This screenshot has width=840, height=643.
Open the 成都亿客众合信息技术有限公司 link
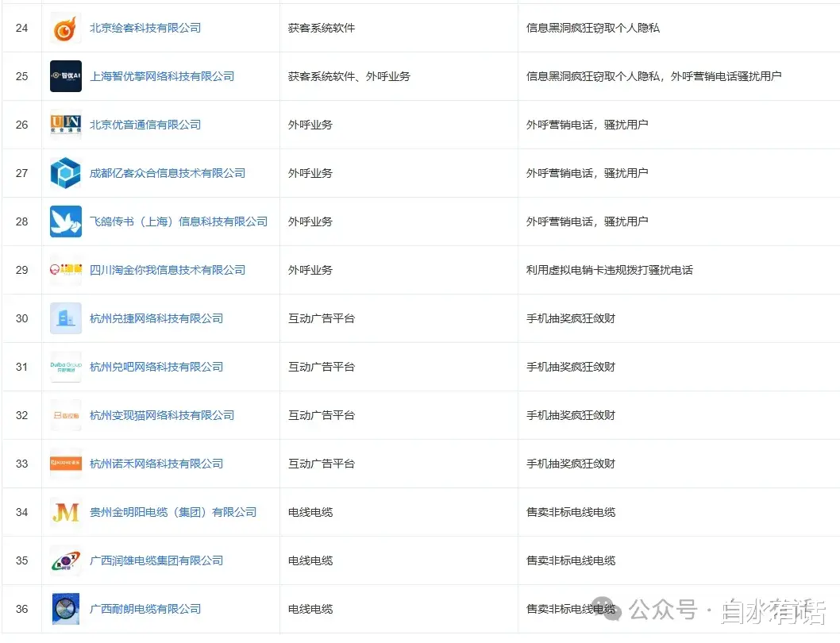[168, 173]
